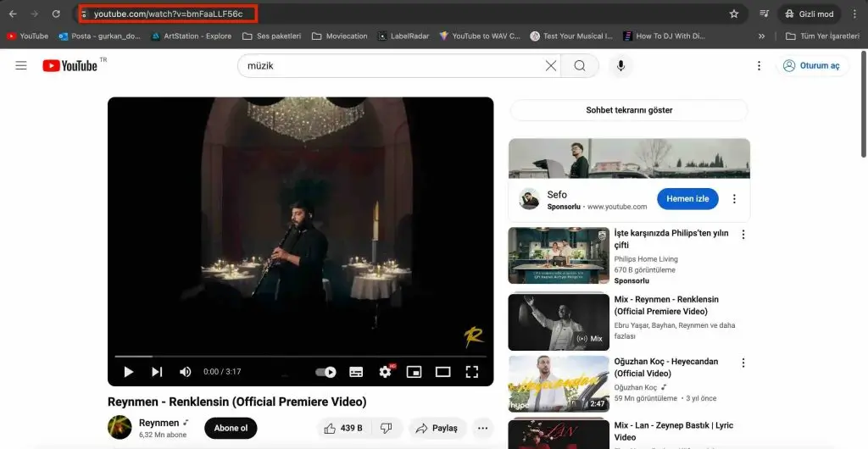
Task: Open video settings gear
Action: (x=385, y=372)
